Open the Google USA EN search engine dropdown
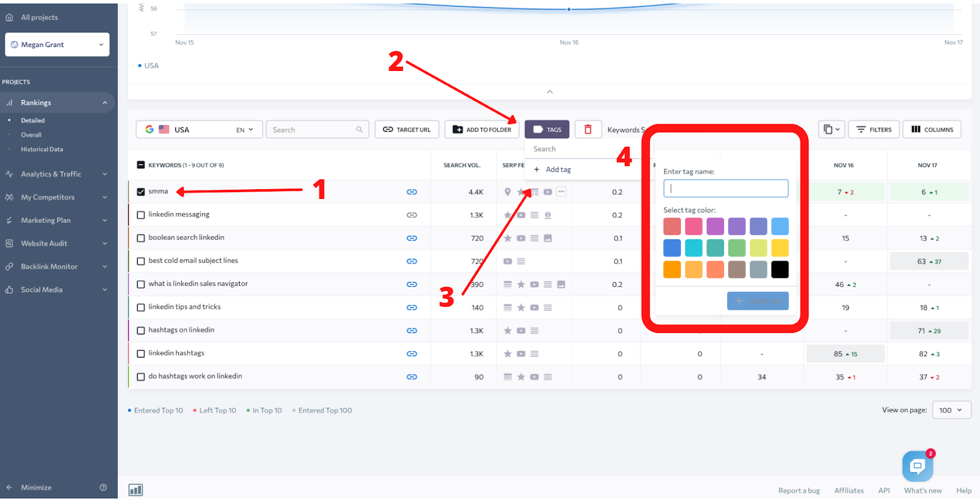 [x=199, y=129]
